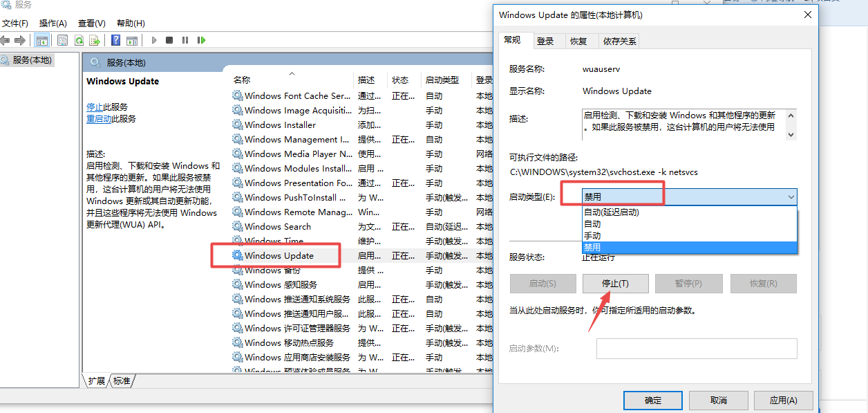Screen dimensions: 868x413
Task: Select Windows 应用商店安装服务 row
Action: pyautogui.click(x=361, y=357)
